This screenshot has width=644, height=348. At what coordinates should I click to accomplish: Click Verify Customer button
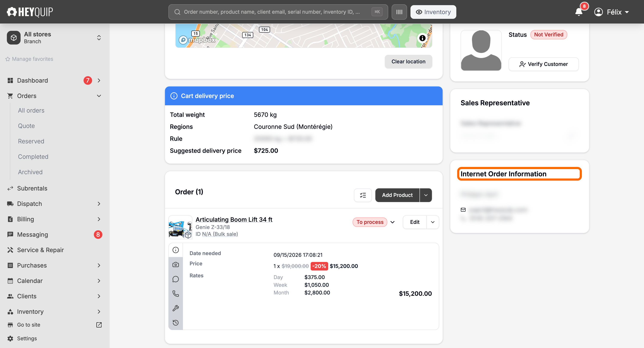coord(544,64)
